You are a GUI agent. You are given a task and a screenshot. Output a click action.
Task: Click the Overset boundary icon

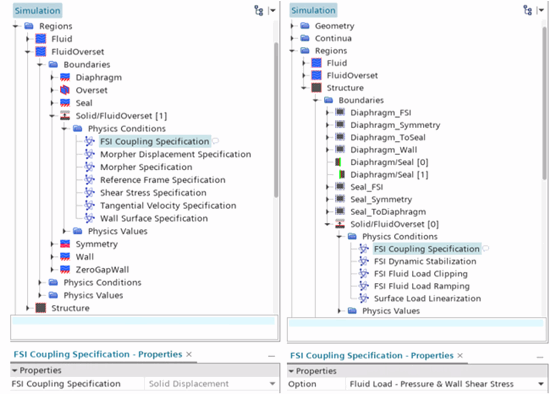tap(65, 90)
